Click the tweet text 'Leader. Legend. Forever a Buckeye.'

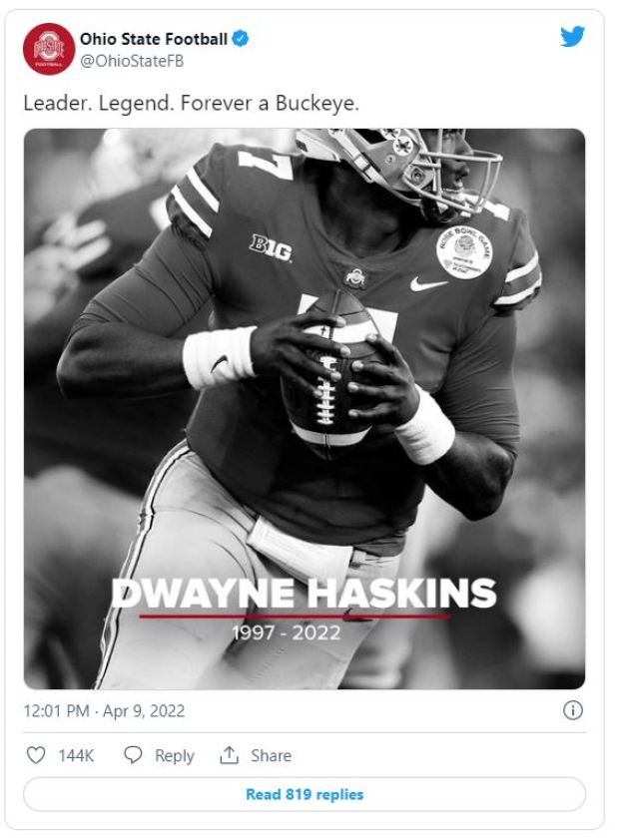(x=191, y=103)
